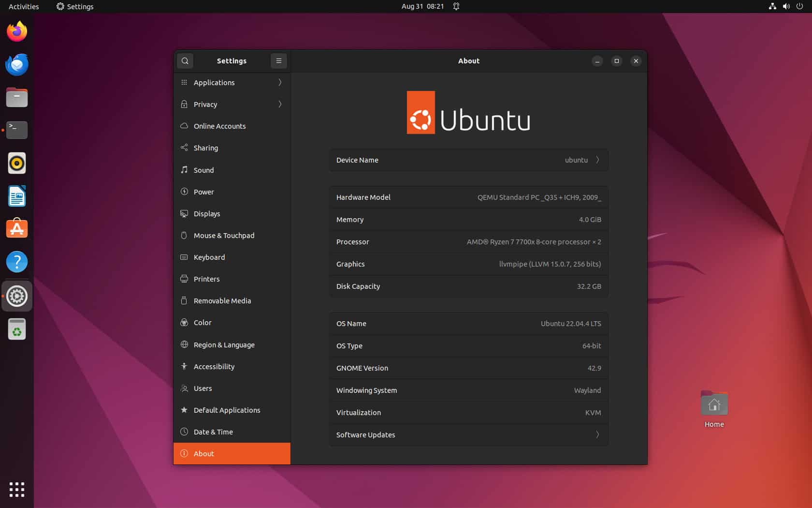The width and height of the screenshot is (812, 508).
Task: Open the Terminal from the dock
Action: click(17, 130)
